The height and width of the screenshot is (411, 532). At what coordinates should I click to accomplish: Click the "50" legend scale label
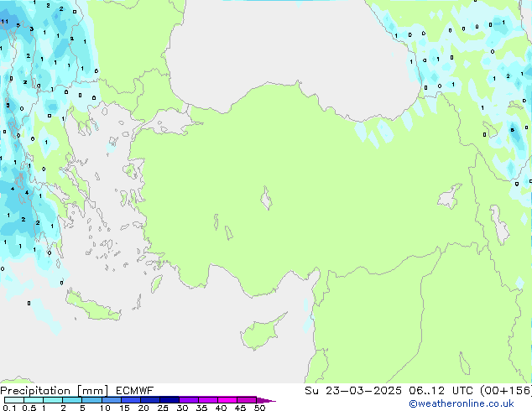[x=259, y=408]
